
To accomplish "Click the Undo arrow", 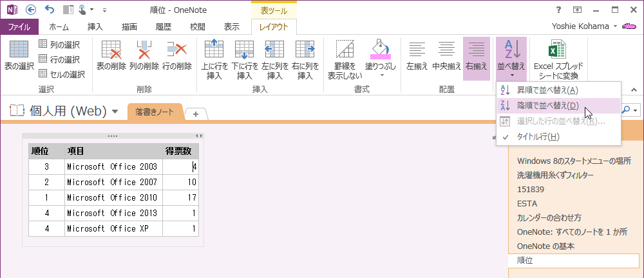I will 50,9.
